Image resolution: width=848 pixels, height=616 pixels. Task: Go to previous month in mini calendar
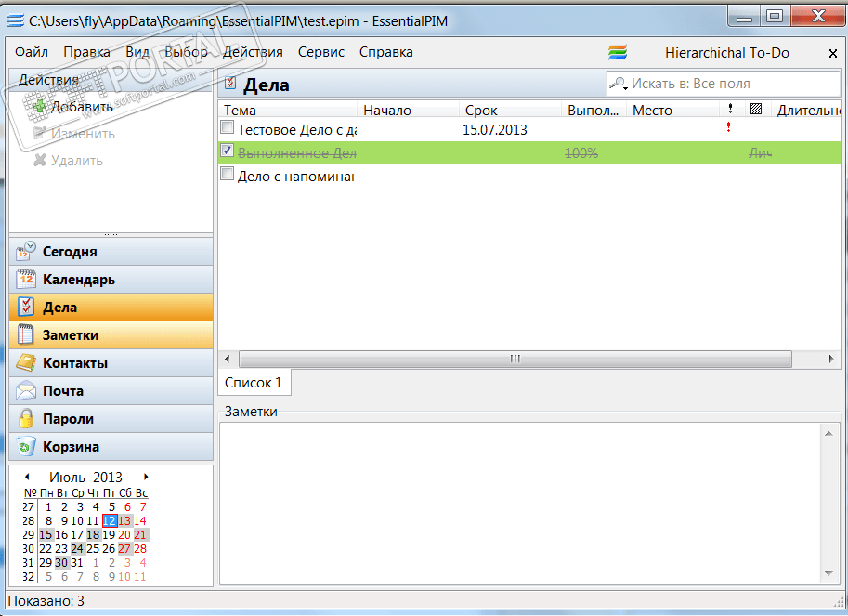[27, 477]
